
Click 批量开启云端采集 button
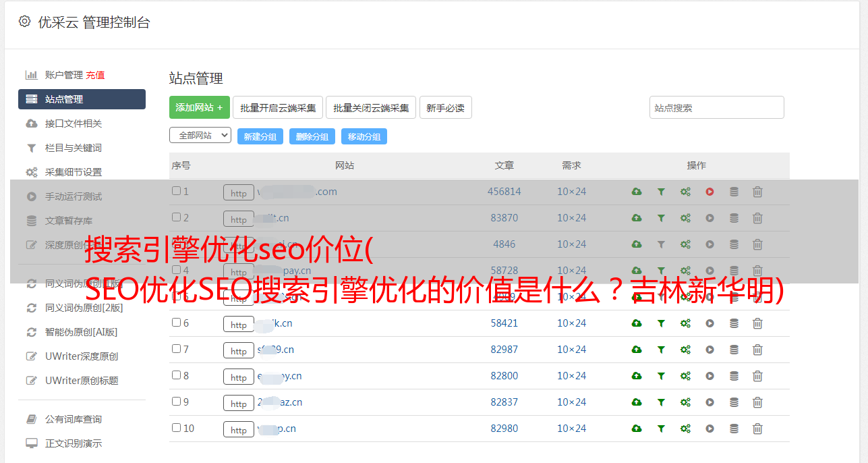(x=278, y=107)
